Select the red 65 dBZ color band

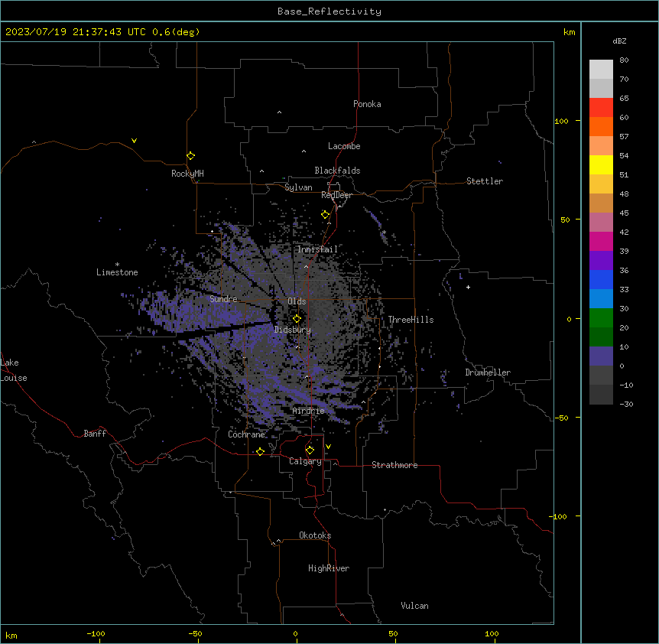[601, 107]
